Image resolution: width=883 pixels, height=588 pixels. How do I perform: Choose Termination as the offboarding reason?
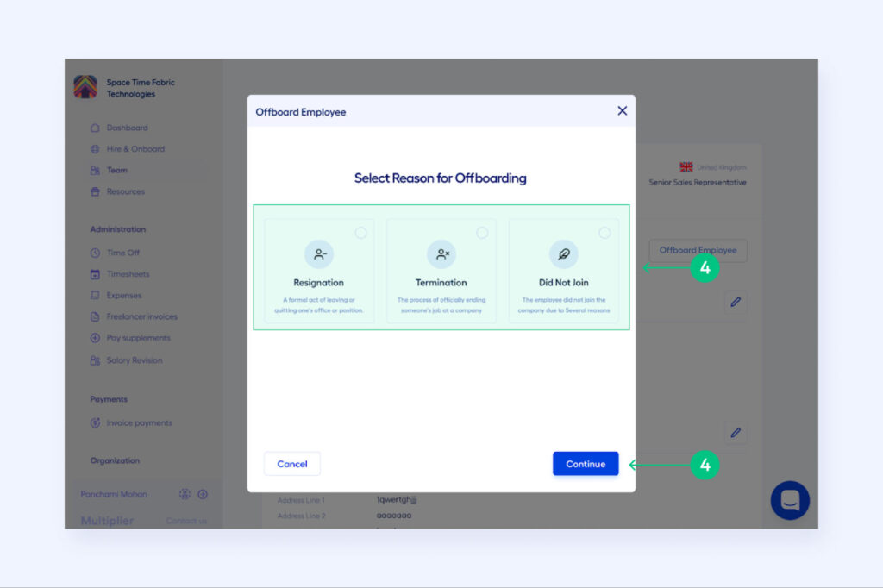tap(441, 267)
